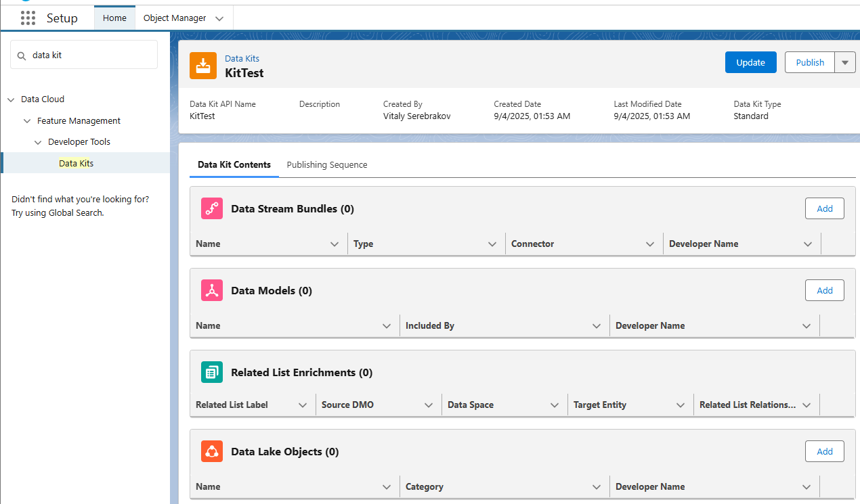Sort by the Category column header
Screen dimensions: 860x504
425,486
